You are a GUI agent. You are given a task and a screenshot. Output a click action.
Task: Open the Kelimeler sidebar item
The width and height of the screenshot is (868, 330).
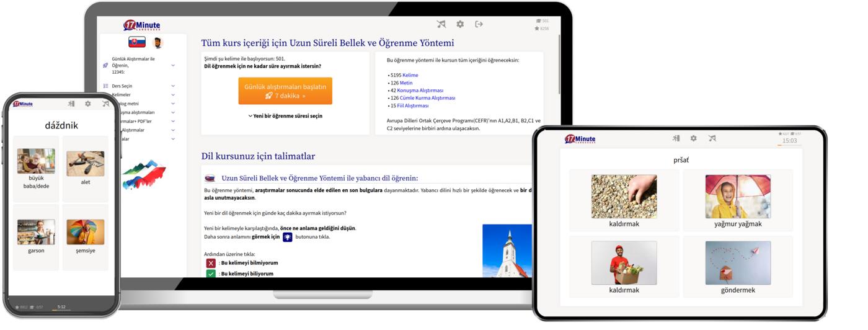coord(122,95)
